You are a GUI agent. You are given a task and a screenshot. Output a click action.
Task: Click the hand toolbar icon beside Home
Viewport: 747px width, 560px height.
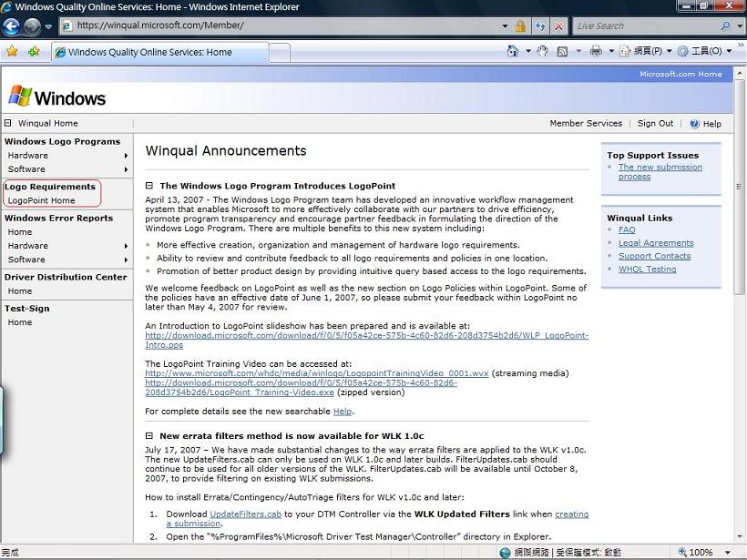coord(542,51)
